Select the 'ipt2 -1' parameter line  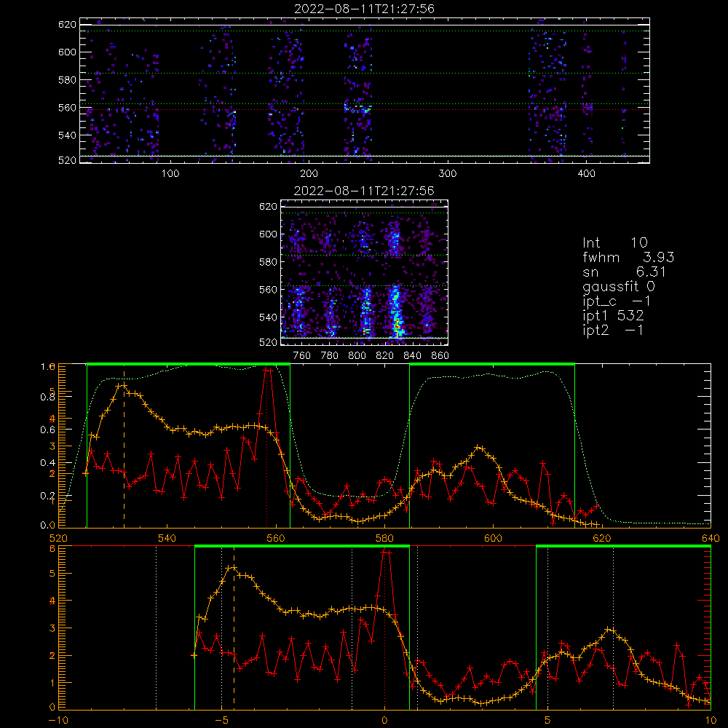click(612, 330)
